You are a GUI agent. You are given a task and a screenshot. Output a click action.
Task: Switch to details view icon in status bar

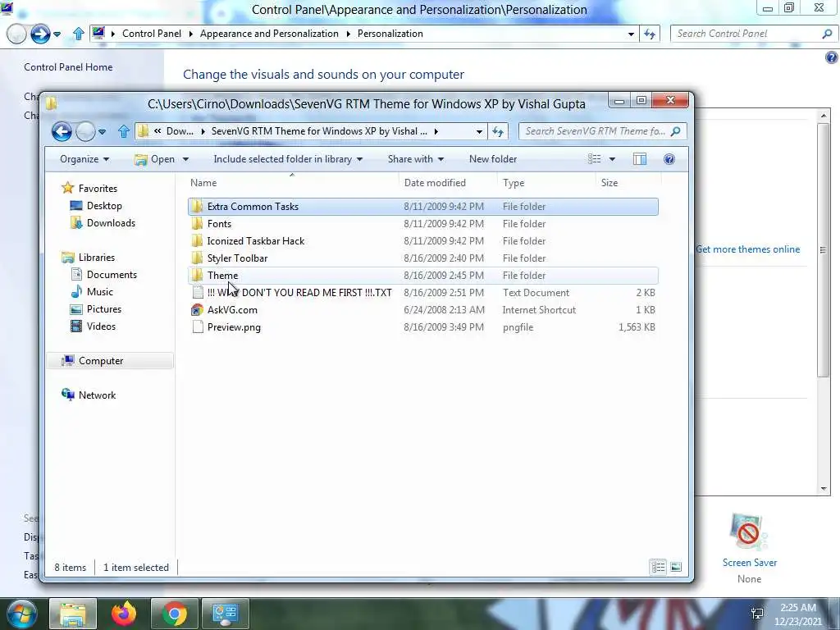[659, 567]
